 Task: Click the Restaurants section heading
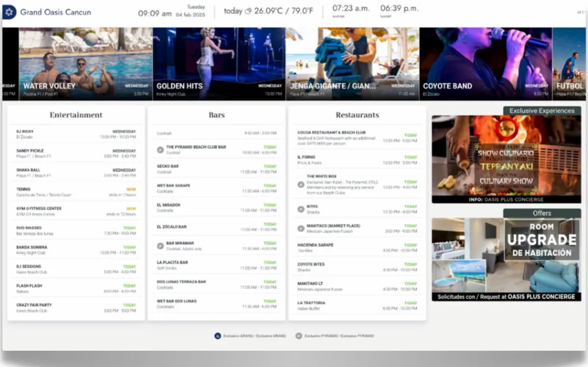click(357, 115)
